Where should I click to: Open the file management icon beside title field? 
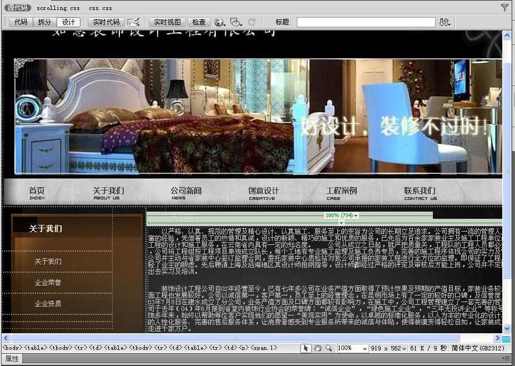[445, 22]
